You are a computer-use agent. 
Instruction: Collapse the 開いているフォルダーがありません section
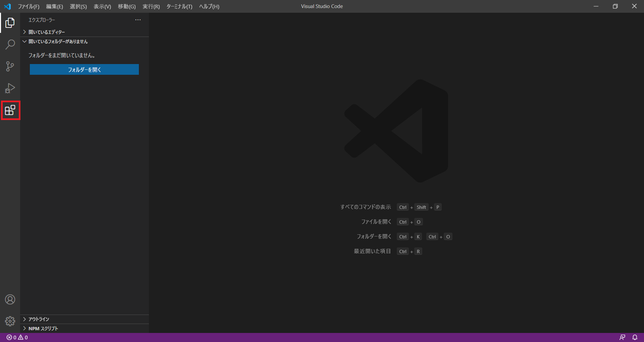58,42
